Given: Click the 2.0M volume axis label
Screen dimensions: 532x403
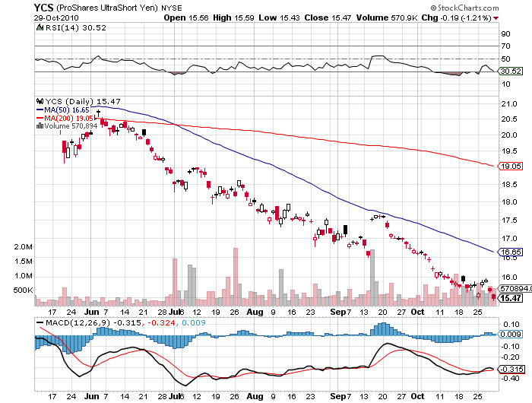Looking at the screenshot, I should coord(24,247).
